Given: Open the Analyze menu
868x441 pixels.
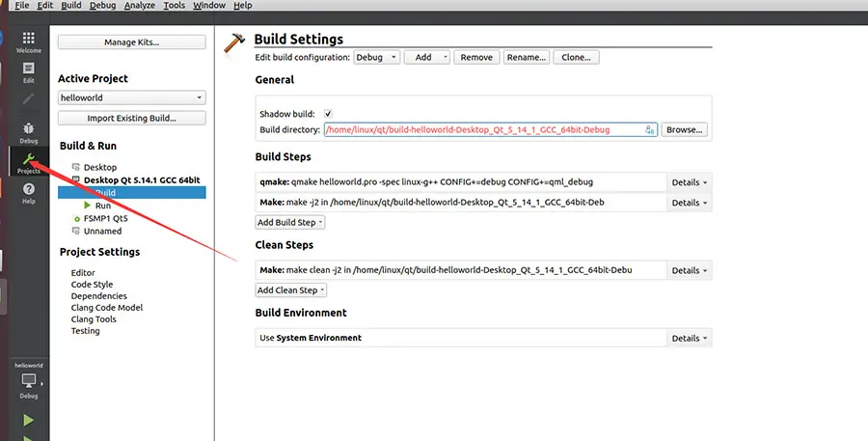Looking at the screenshot, I should 140,5.
